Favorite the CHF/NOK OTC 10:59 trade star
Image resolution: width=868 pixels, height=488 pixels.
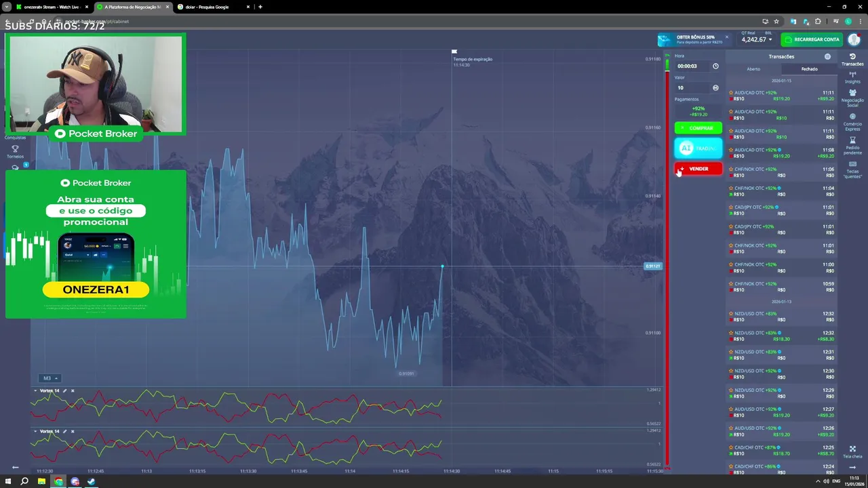731,283
